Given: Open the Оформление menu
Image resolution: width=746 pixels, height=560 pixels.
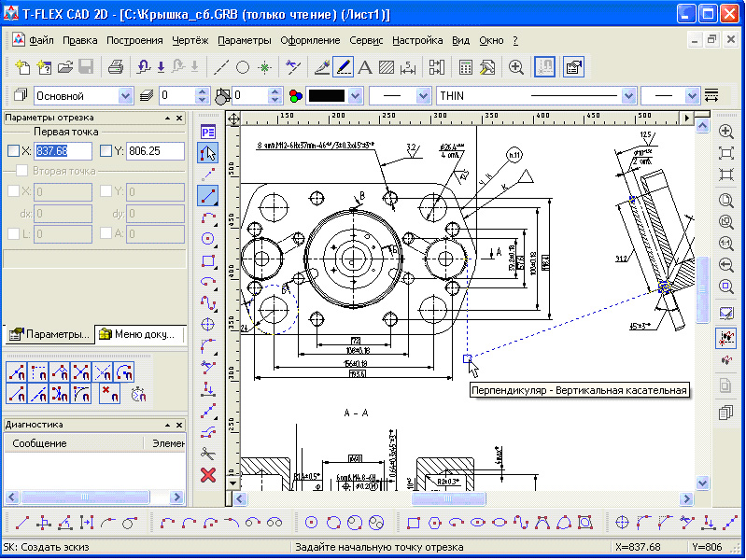Looking at the screenshot, I should (x=310, y=40).
